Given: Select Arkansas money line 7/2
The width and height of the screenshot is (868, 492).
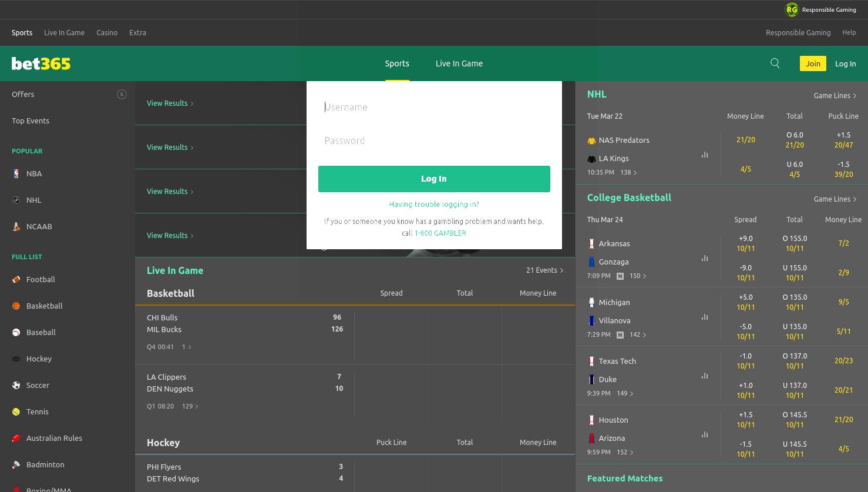Looking at the screenshot, I should tap(843, 243).
